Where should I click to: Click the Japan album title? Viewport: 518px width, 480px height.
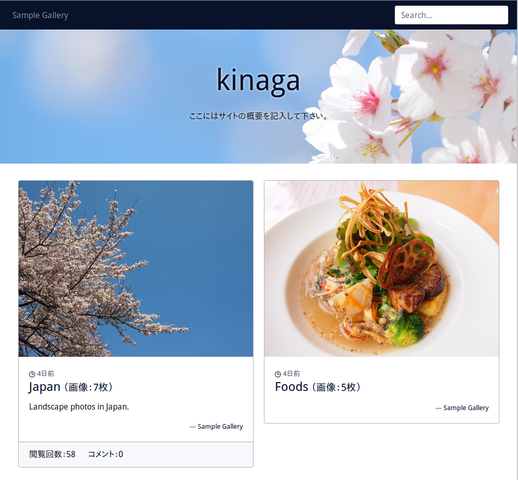tap(44, 387)
